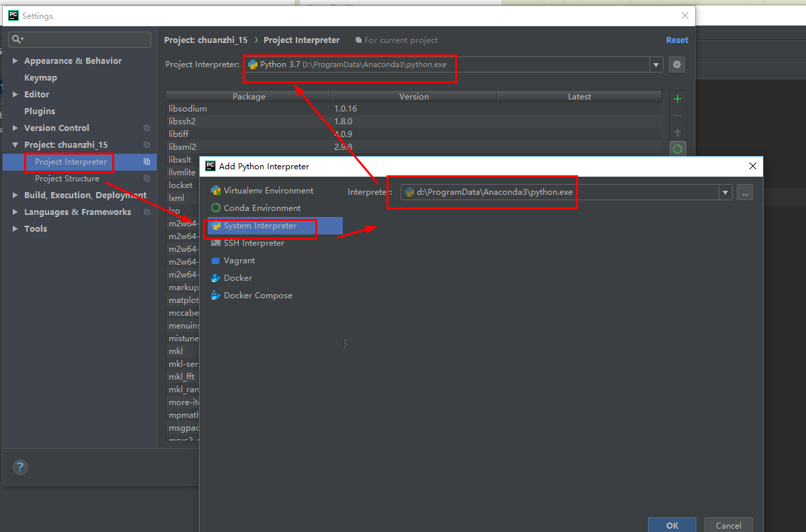Select Keymap in settings tree

pyautogui.click(x=40, y=77)
